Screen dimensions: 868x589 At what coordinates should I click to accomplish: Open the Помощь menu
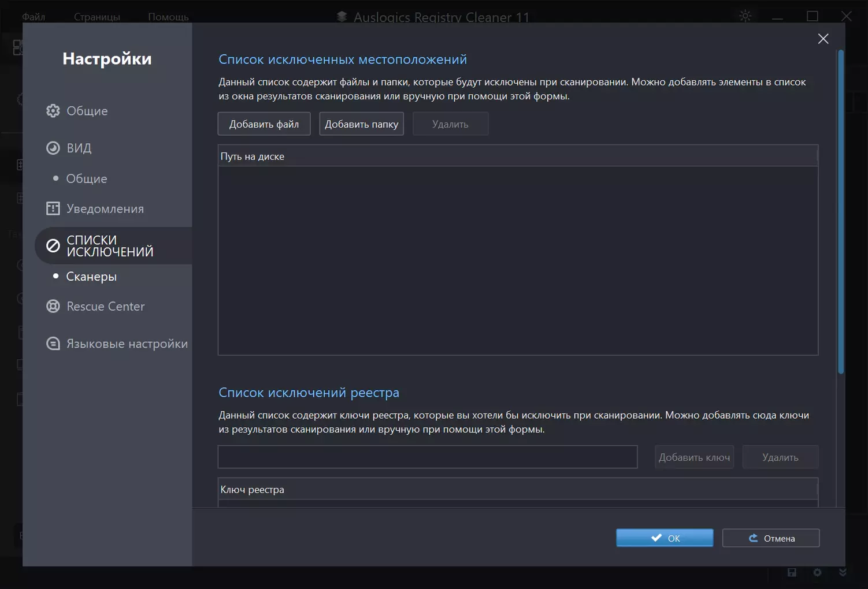coord(168,17)
